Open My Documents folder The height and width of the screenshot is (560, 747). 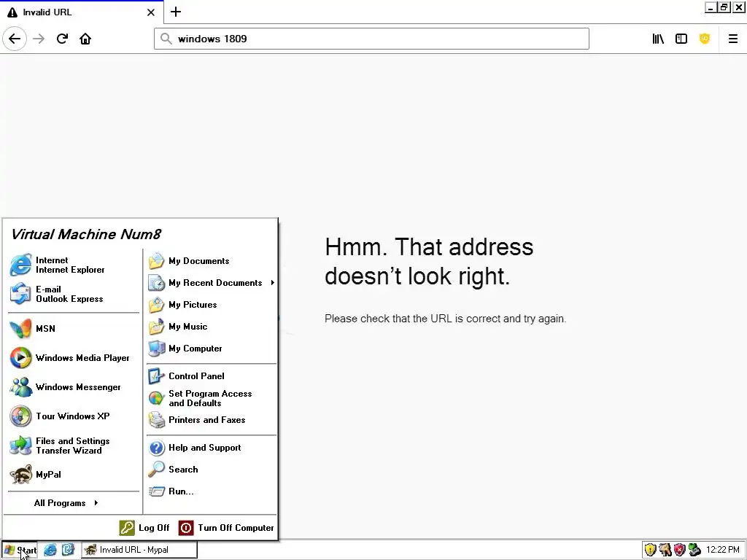tap(212, 261)
